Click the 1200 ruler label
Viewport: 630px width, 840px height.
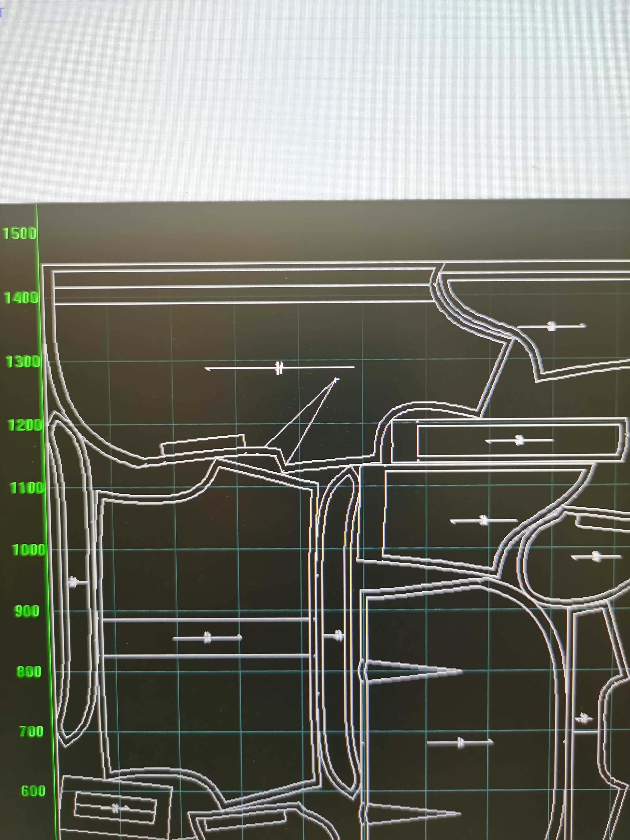25,425
